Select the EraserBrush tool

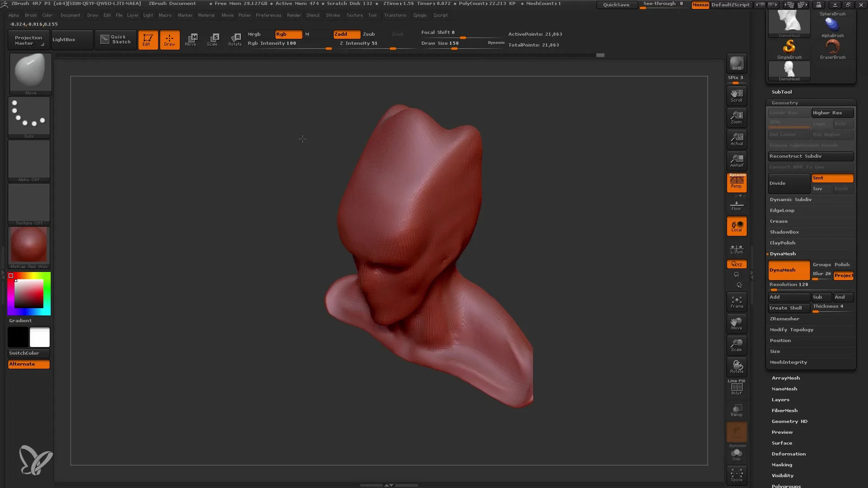coord(833,49)
